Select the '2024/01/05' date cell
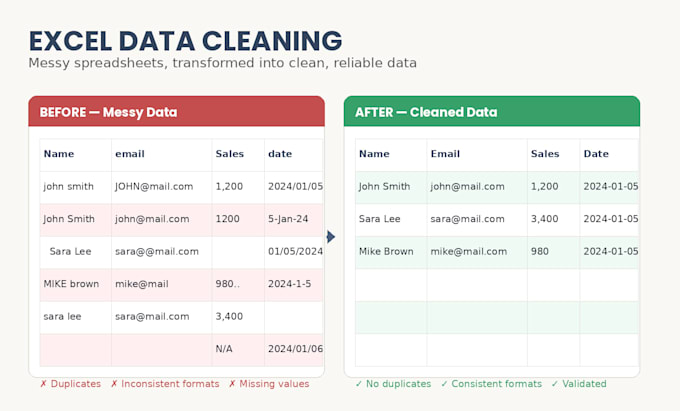This screenshot has width=680, height=411. (295, 186)
